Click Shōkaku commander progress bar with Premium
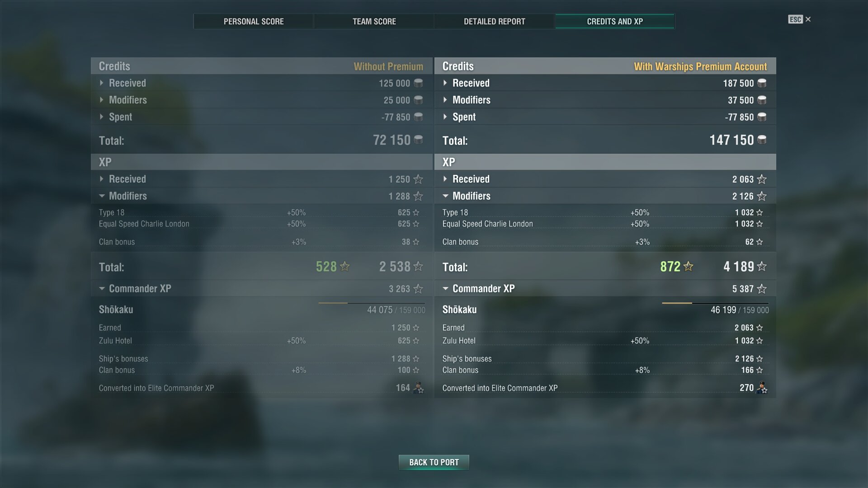The image size is (868, 488). pyautogui.click(x=715, y=303)
